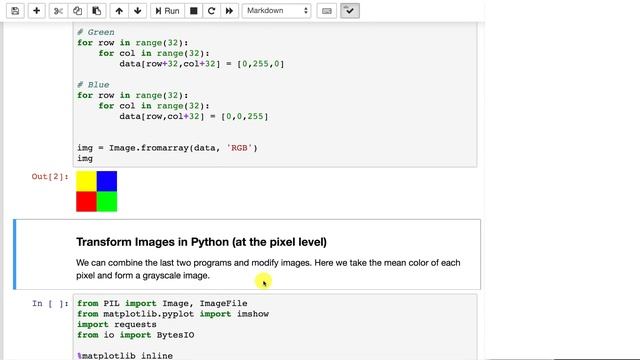Click the Out[2] output prompt label
This screenshot has width=640, height=360.
[50, 177]
